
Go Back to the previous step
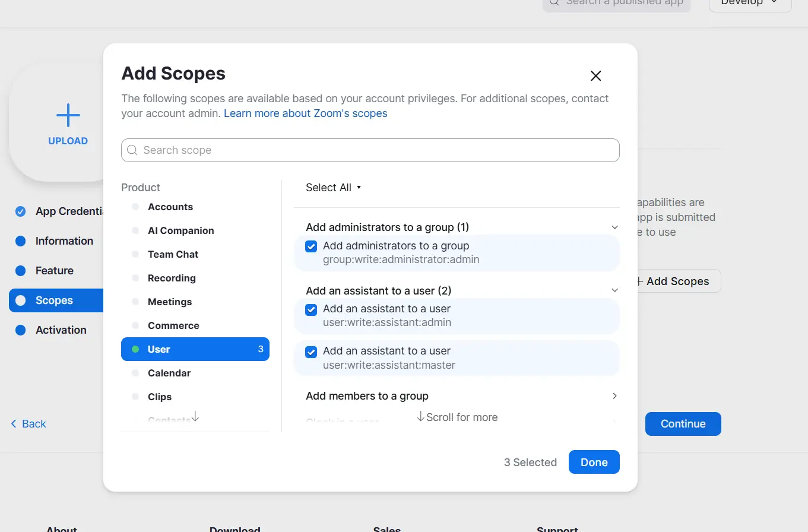point(28,423)
